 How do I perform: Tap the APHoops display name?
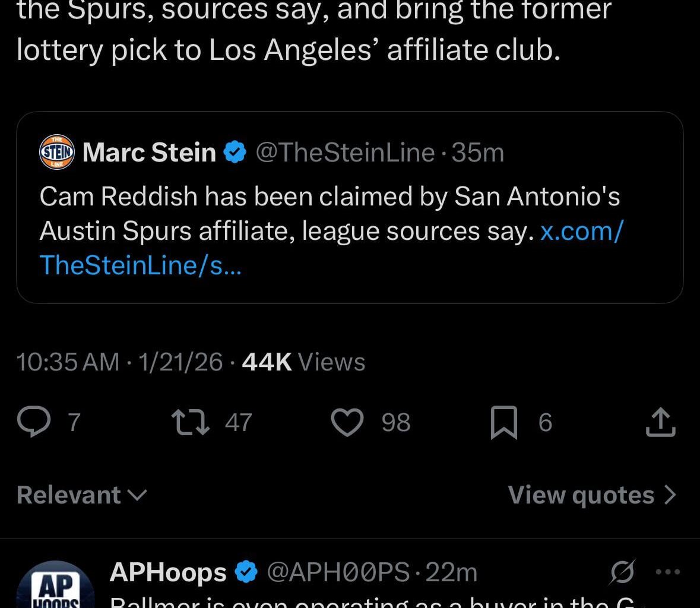point(168,572)
